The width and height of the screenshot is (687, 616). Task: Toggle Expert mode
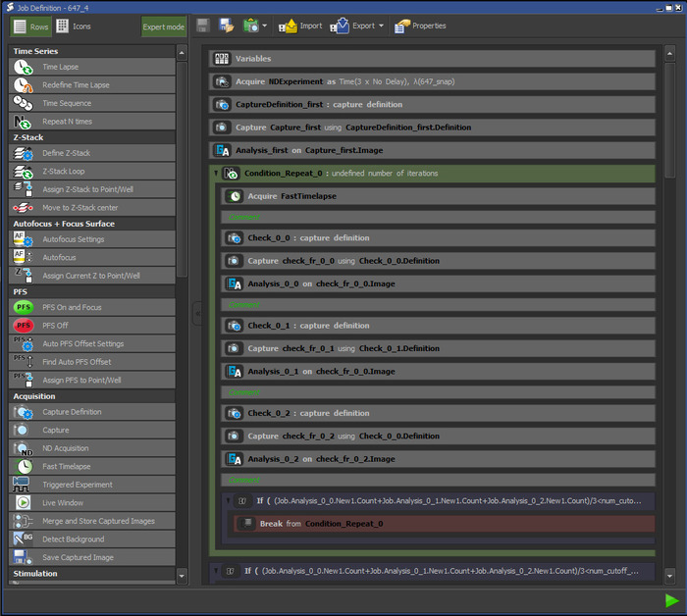coord(163,26)
